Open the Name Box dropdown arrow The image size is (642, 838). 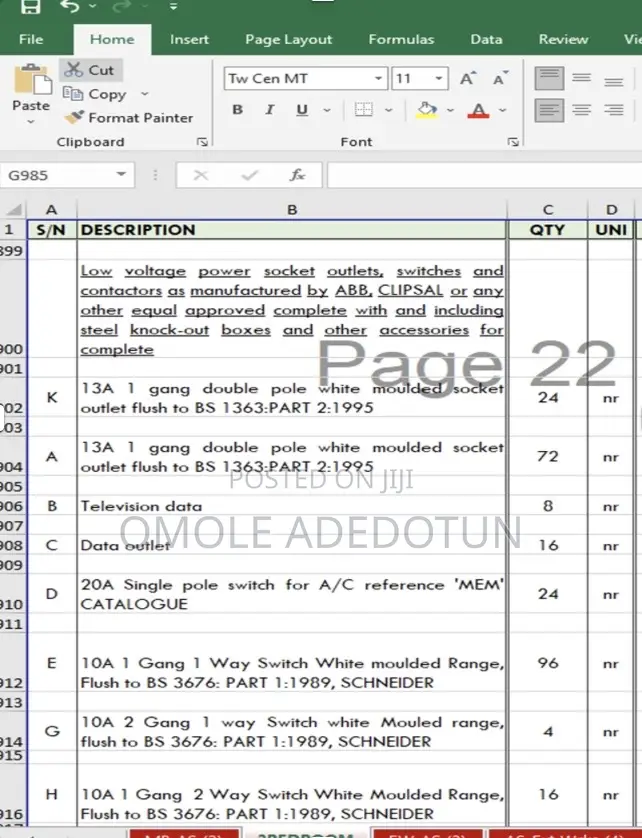(x=121, y=175)
